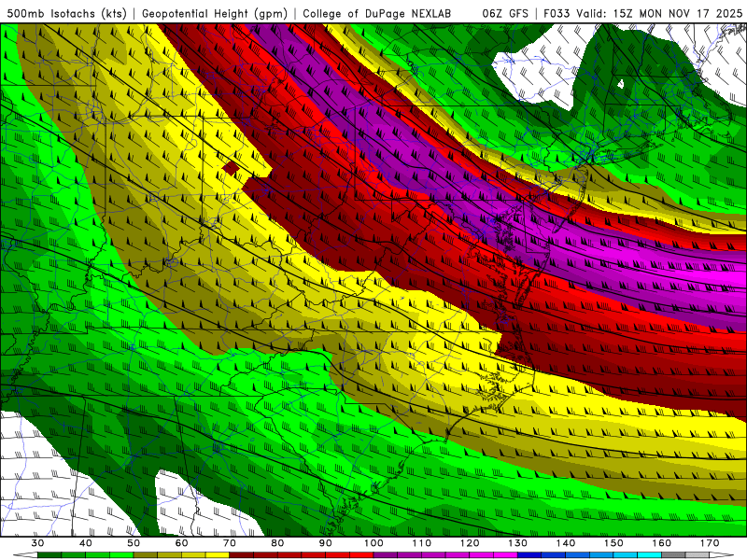Select the dark purple 100-105 kt swatch
Viewport: 747px width, 560px height.
click(386, 555)
